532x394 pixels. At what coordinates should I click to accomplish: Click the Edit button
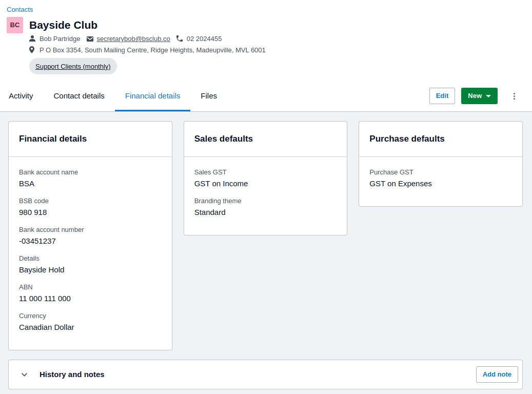point(442,96)
